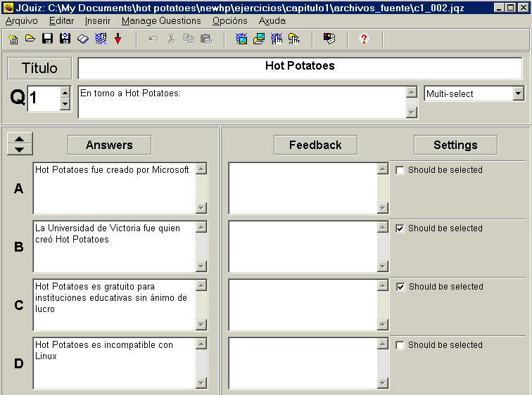The height and width of the screenshot is (395, 532).
Task: Open the Multi-select question type dropdown
Action: pyautogui.click(x=518, y=93)
